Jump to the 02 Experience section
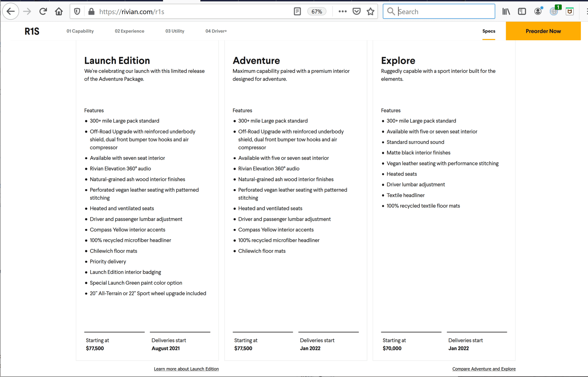588x377 pixels. point(129,31)
